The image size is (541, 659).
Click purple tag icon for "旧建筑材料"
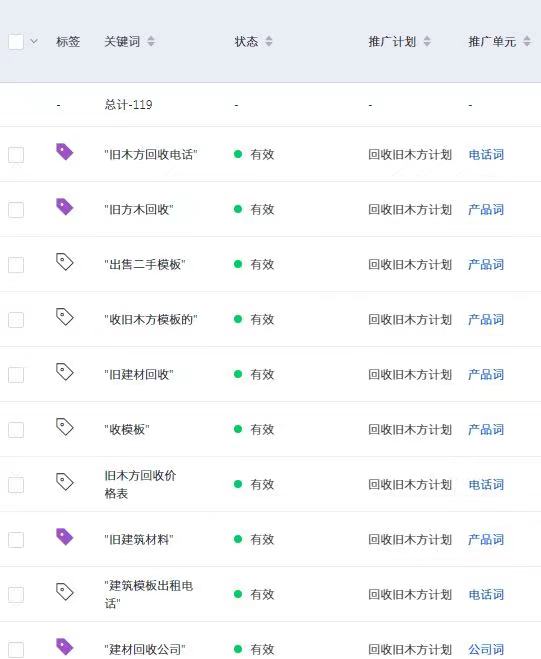point(65,537)
